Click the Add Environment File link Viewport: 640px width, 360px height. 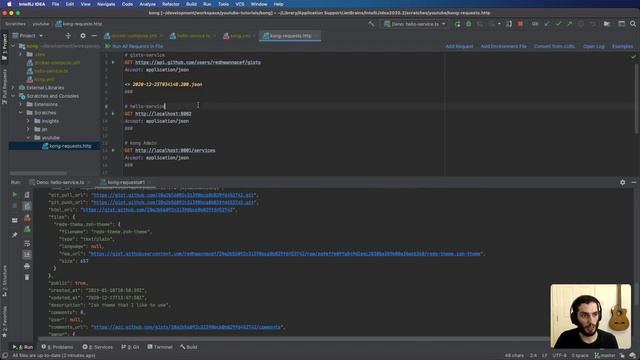(x=503, y=47)
